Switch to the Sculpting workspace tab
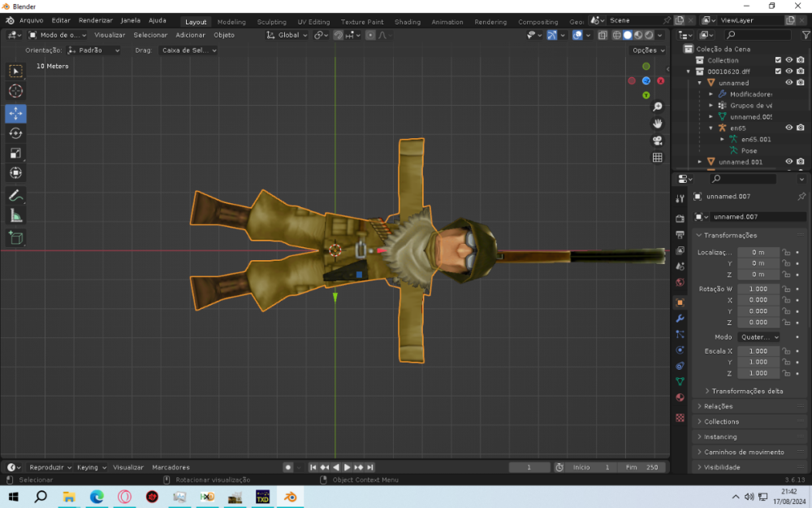The image size is (812, 508). click(x=271, y=22)
